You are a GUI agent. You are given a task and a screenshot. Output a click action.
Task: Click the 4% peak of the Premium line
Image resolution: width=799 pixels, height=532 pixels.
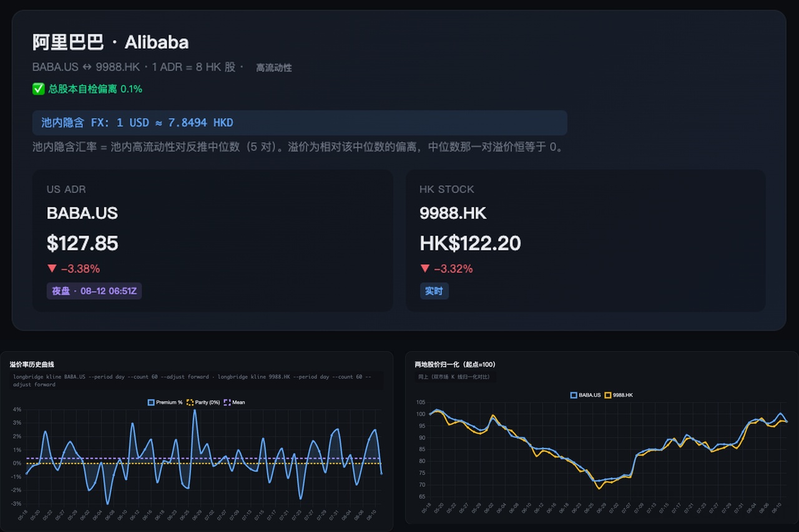click(x=195, y=410)
